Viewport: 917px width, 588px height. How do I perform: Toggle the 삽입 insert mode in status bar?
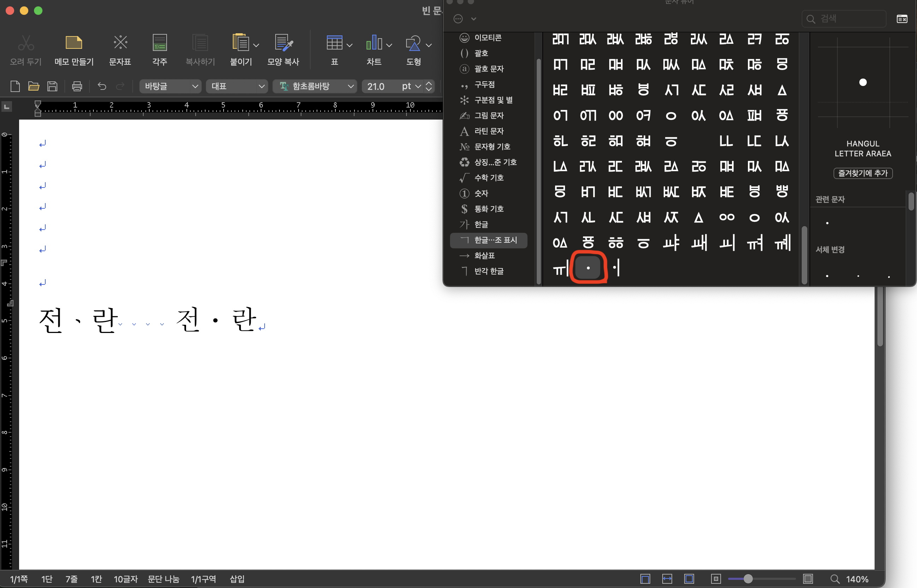coord(237,579)
